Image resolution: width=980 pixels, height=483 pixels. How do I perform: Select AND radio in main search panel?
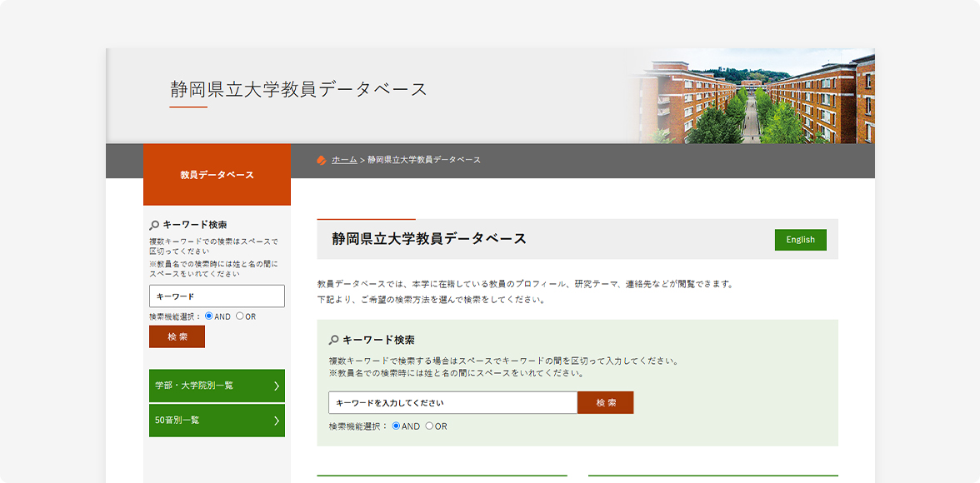pyautogui.click(x=396, y=426)
